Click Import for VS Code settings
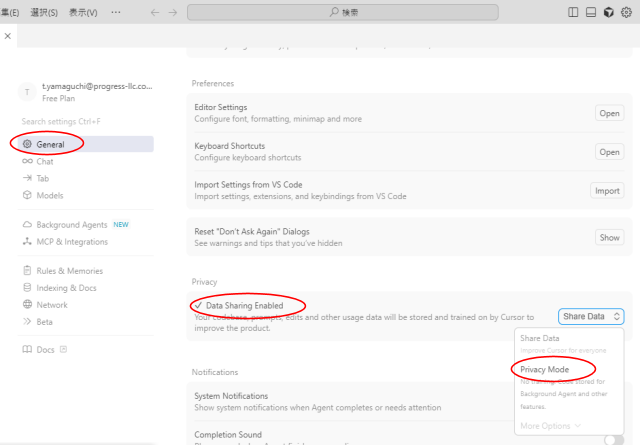This screenshot has height=445, width=640. (x=607, y=190)
